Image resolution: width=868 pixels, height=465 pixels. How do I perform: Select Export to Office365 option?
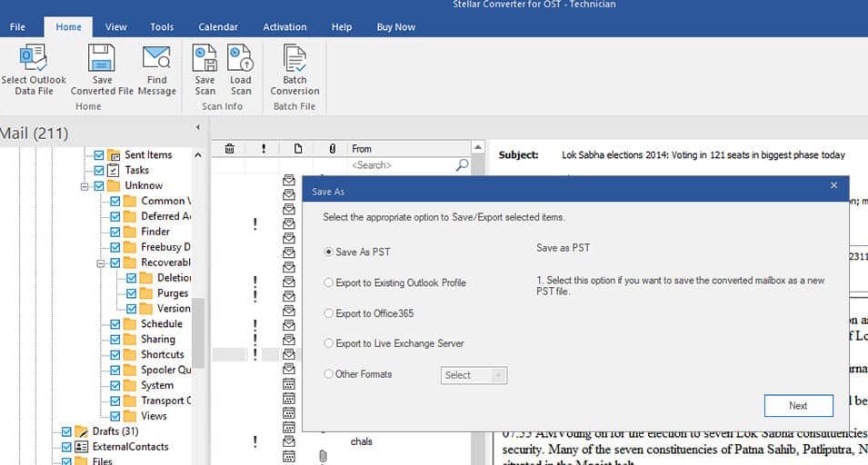click(328, 313)
